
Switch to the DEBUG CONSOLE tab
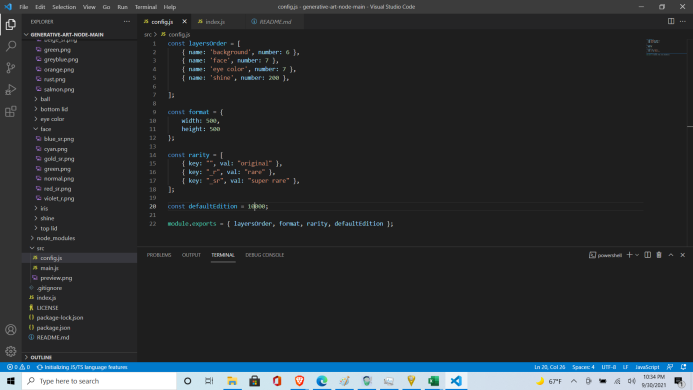(265, 255)
